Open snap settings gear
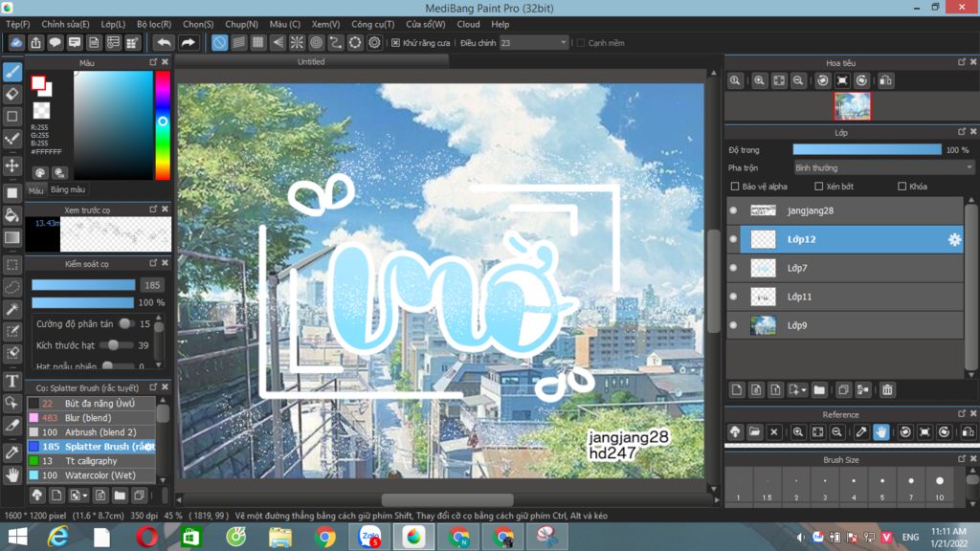This screenshot has height=551, width=980. coord(374,42)
